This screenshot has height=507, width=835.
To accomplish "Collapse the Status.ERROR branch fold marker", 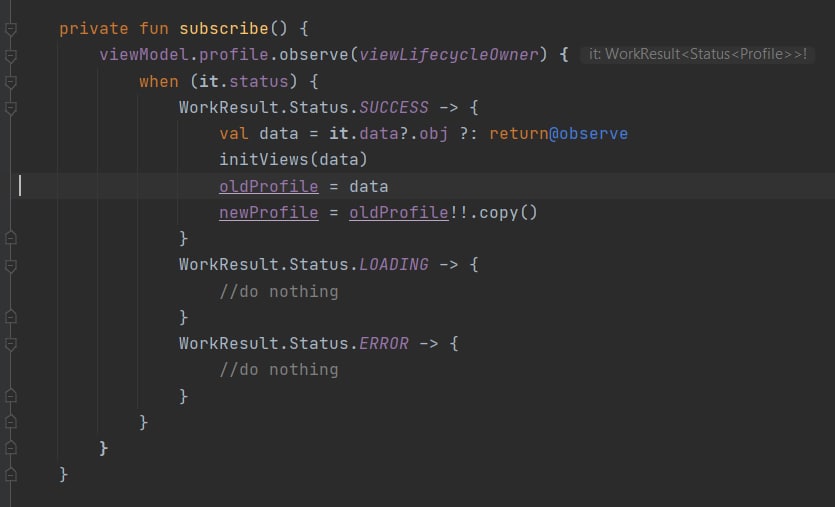I will point(11,344).
